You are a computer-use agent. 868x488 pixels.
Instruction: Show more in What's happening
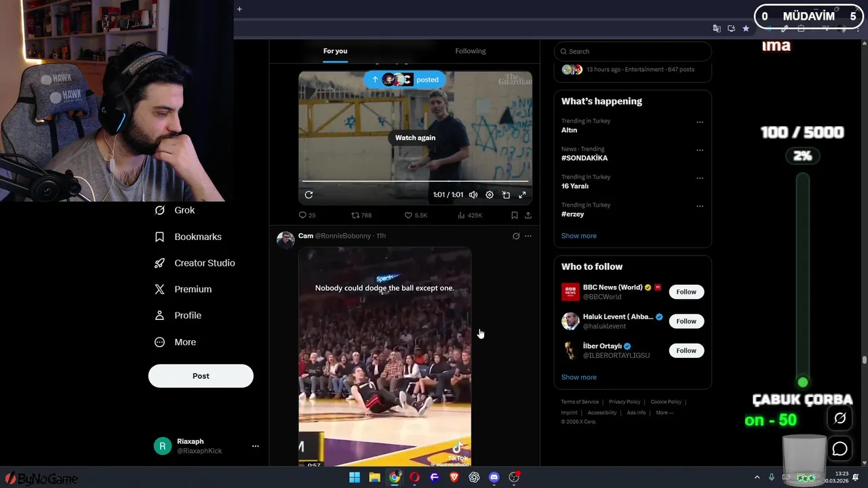point(579,236)
